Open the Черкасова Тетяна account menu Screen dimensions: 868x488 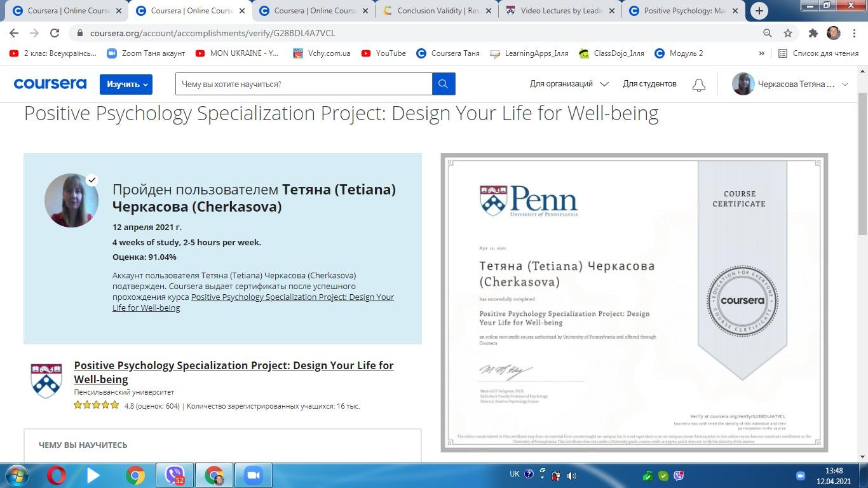[790, 84]
